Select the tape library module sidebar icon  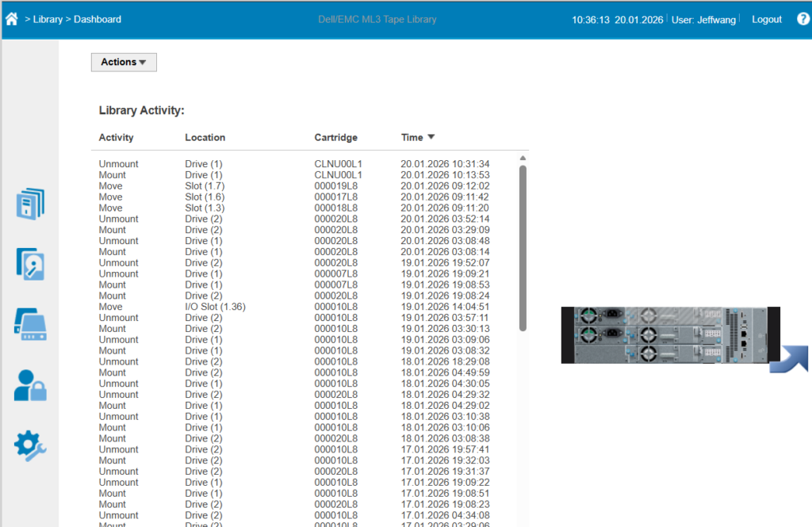[30, 325]
